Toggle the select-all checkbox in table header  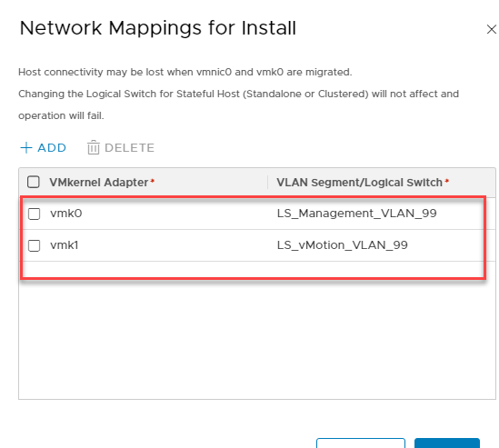pyautogui.click(x=34, y=183)
